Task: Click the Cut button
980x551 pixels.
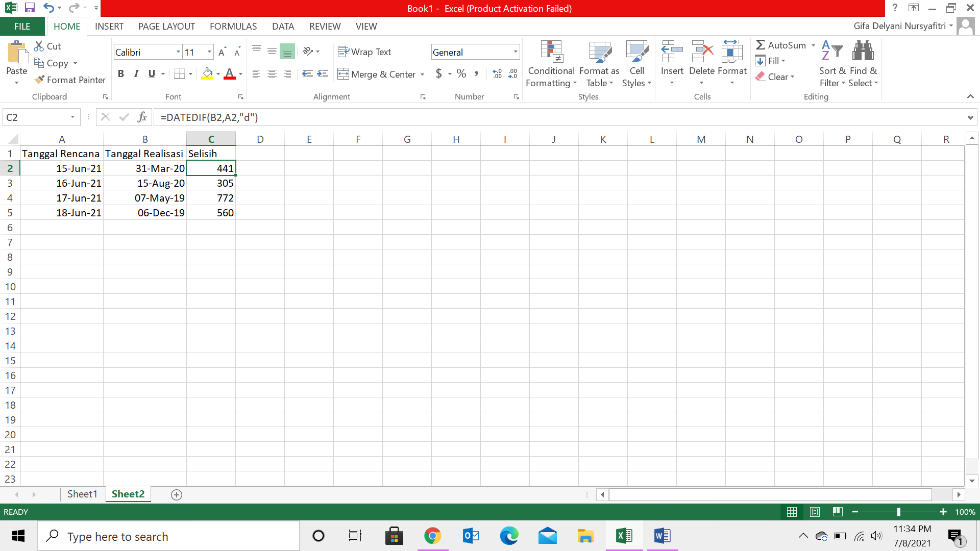Action: tap(47, 46)
